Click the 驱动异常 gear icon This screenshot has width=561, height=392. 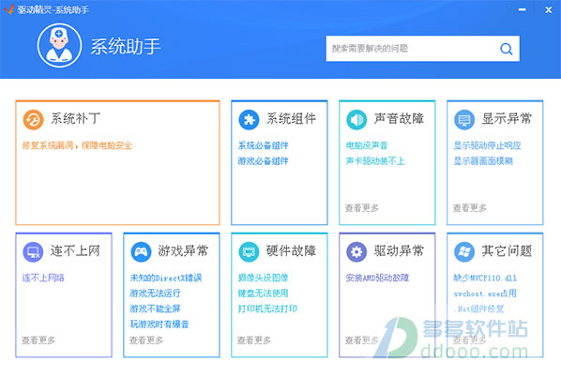click(356, 251)
